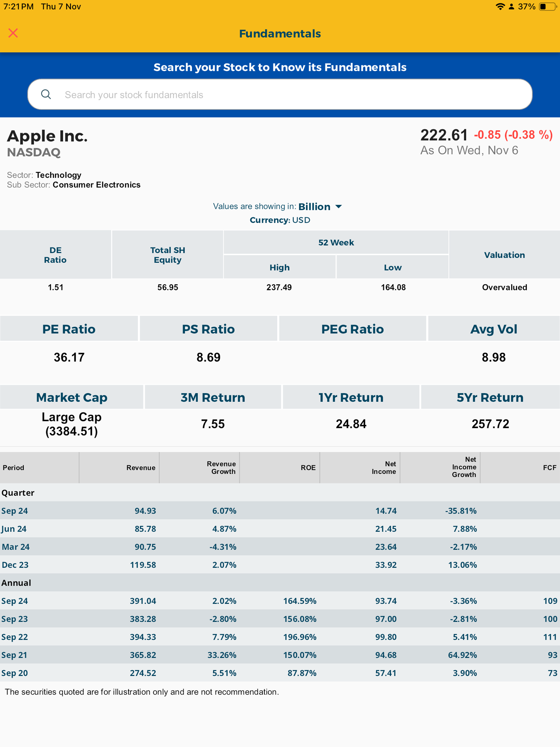Select the Quarter section heading
Viewport: 560px width, 747px height.
pyautogui.click(x=18, y=493)
